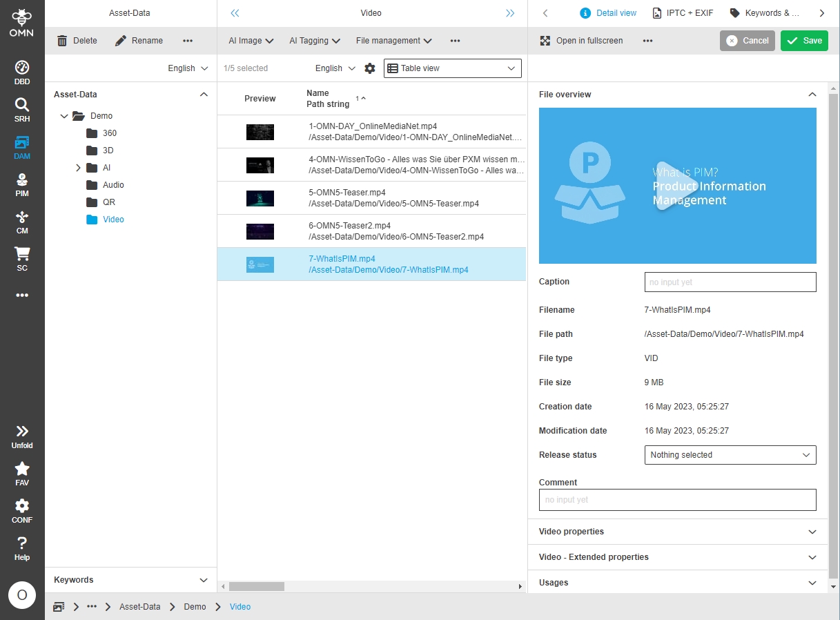Open the CM module icon
The width and height of the screenshot is (840, 620).
coord(22,222)
